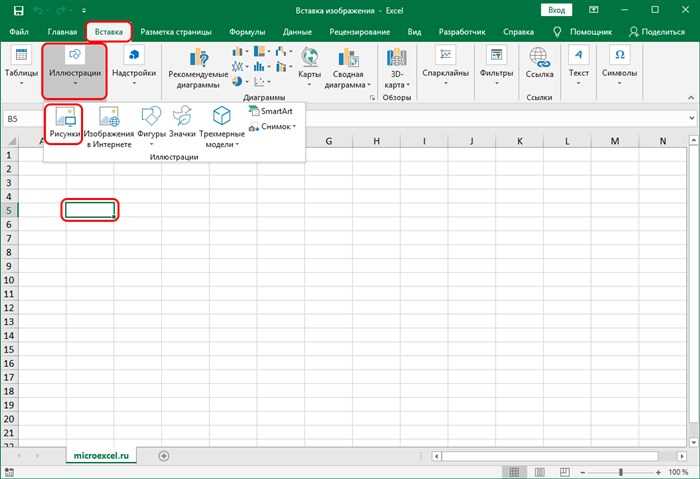Open the Снимок screenshot dropdown

[x=272, y=127]
